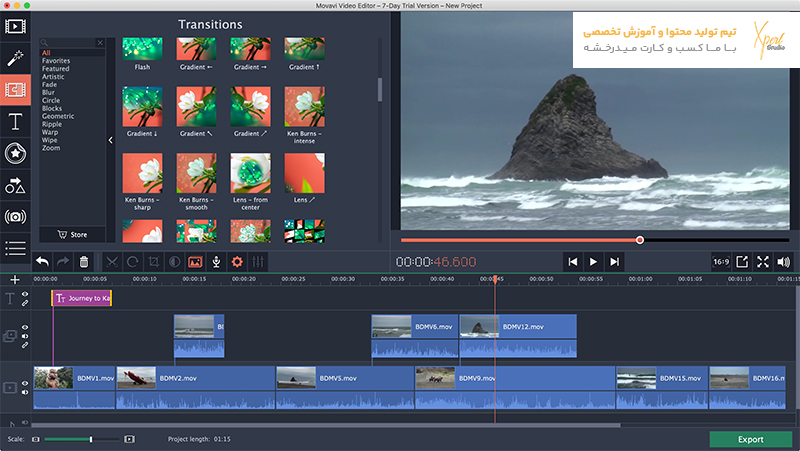
Task: Toggle title track visibility eye
Action: [x=24, y=294]
